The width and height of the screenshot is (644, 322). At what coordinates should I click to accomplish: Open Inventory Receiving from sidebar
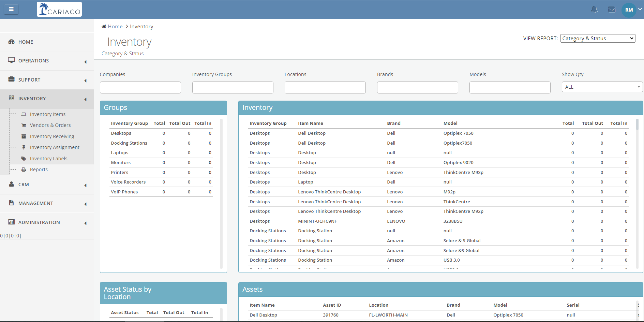pos(52,136)
